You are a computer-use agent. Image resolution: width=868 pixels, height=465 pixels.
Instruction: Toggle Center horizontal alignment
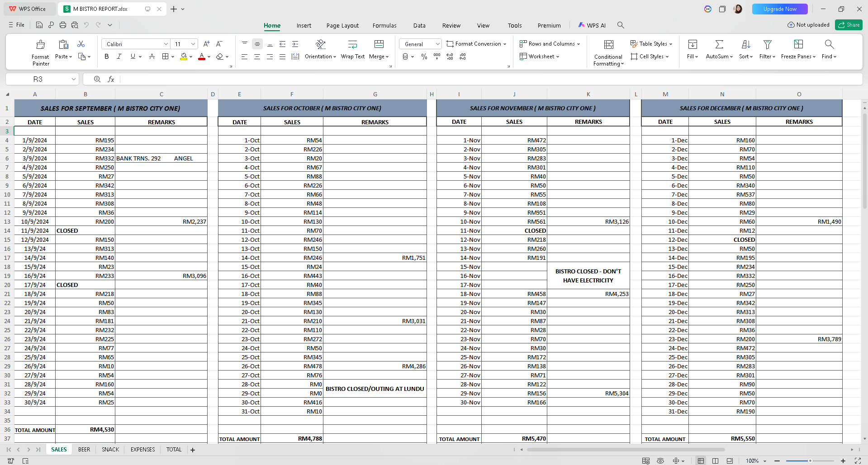(257, 56)
